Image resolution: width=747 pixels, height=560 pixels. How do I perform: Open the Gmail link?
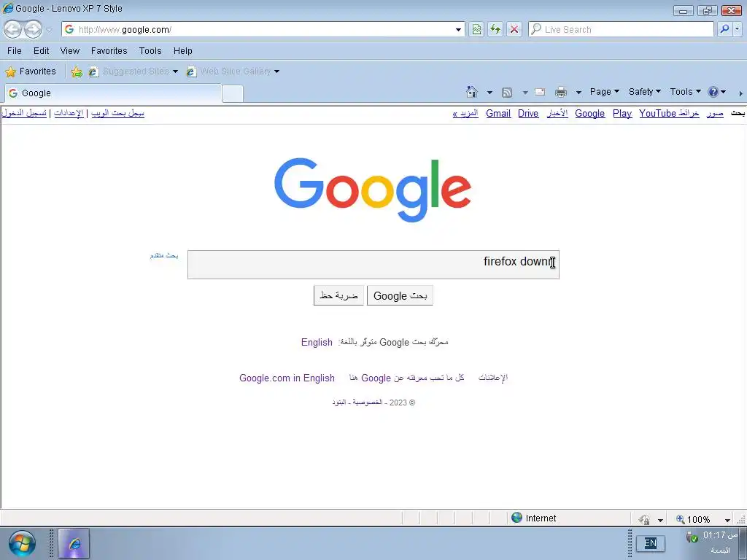click(x=498, y=113)
